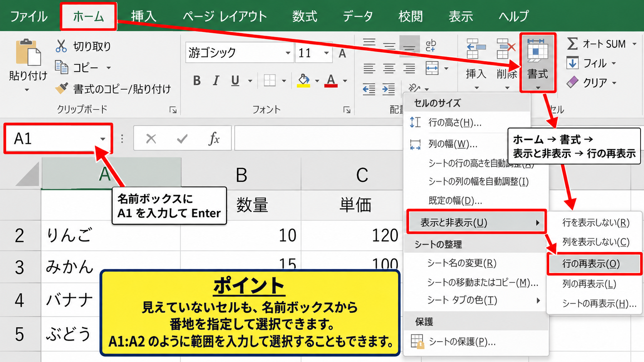The height and width of the screenshot is (362, 644).
Task: Open the font color dropdown arrow
Action: (x=345, y=81)
